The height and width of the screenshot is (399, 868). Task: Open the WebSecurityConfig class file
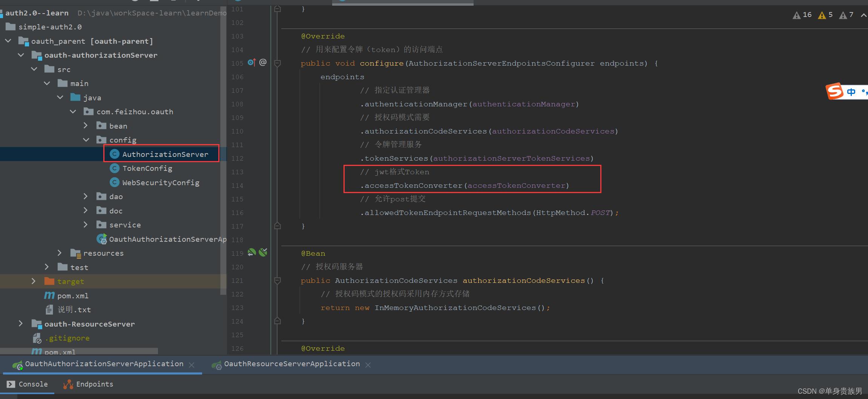[161, 183]
